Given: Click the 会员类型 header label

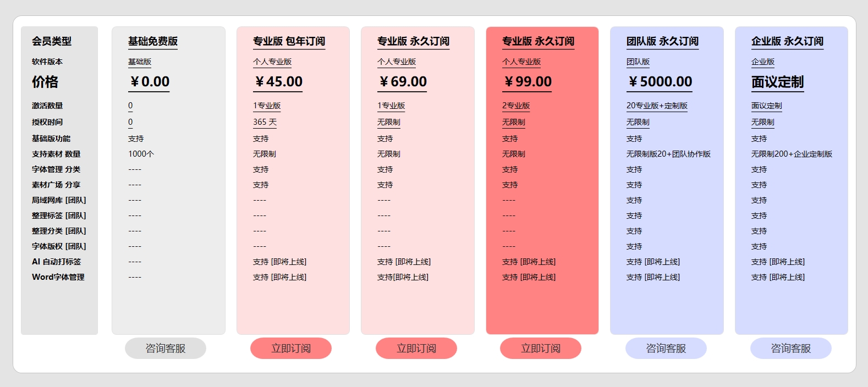Looking at the screenshot, I should tap(52, 41).
